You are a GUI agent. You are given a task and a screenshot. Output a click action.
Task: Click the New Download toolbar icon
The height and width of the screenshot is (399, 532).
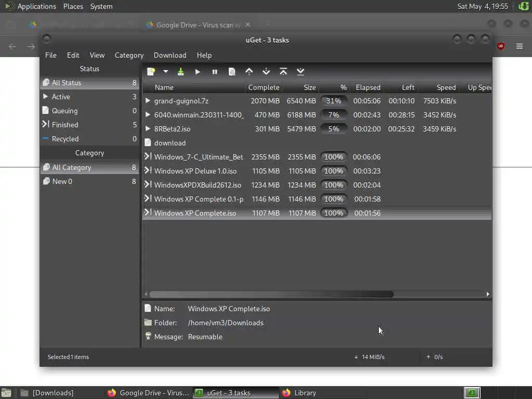[x=151, y=72]
